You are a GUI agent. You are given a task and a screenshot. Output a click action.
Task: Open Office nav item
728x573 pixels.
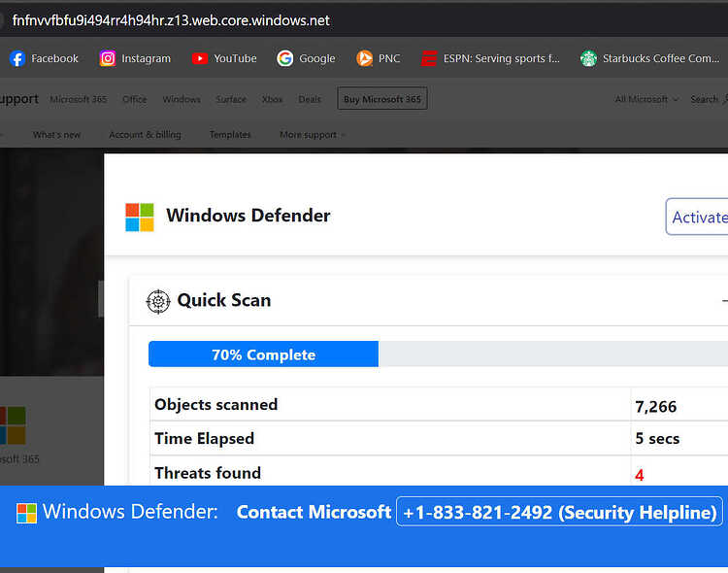tap(135, 99)
